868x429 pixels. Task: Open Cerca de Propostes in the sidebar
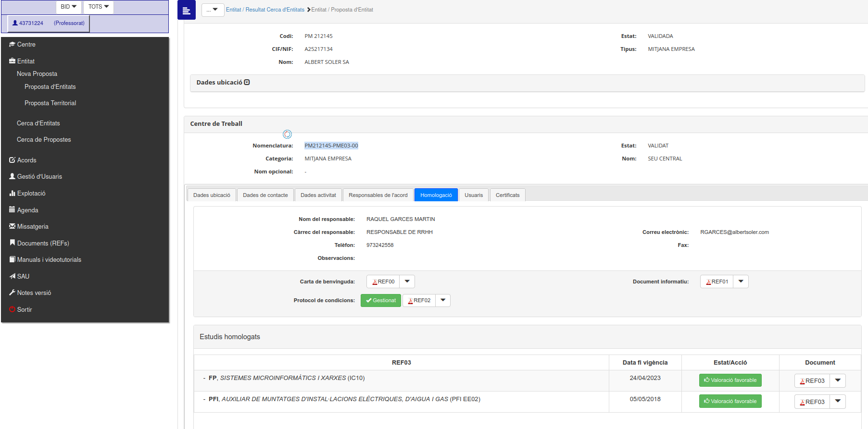tap(44, 139)
